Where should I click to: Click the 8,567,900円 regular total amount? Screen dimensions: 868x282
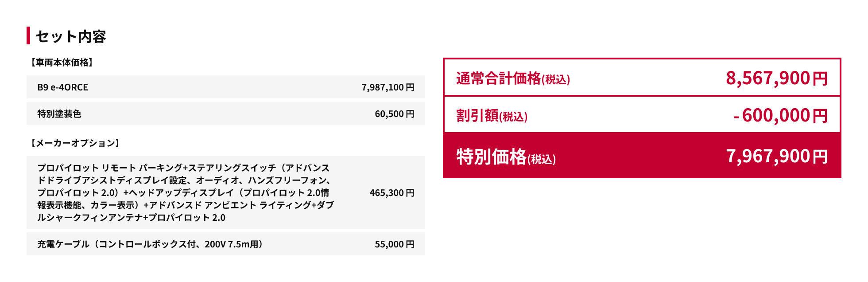(x=776, y=78)
